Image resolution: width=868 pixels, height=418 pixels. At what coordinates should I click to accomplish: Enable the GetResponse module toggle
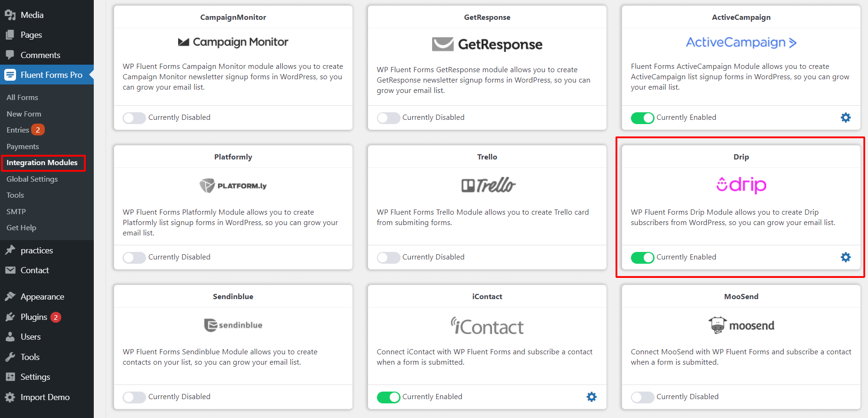388,117
